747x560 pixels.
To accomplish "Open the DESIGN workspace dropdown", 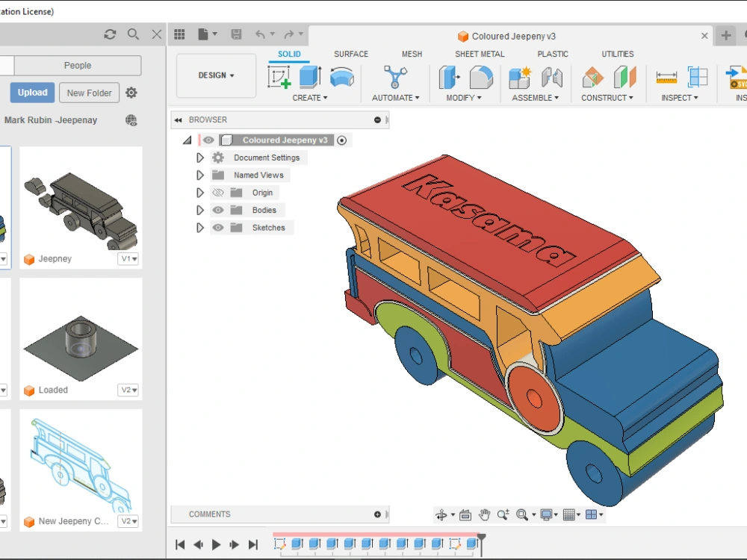I will click(x=217, y=75).
